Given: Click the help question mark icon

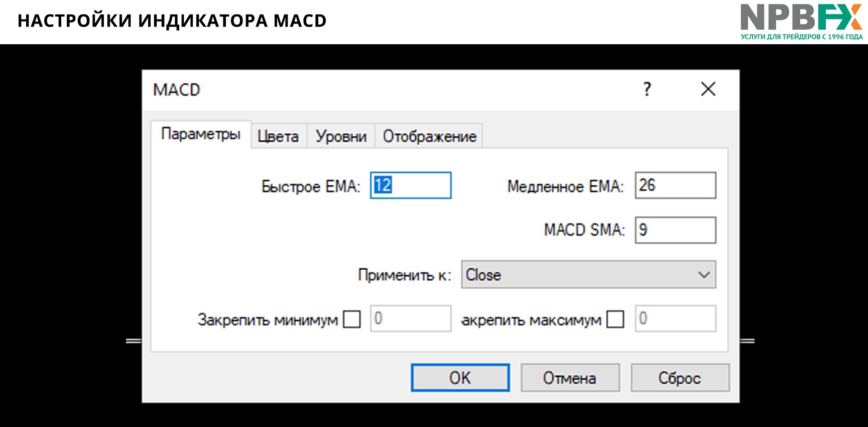Looking at the screenshot, I should point(647,89).
